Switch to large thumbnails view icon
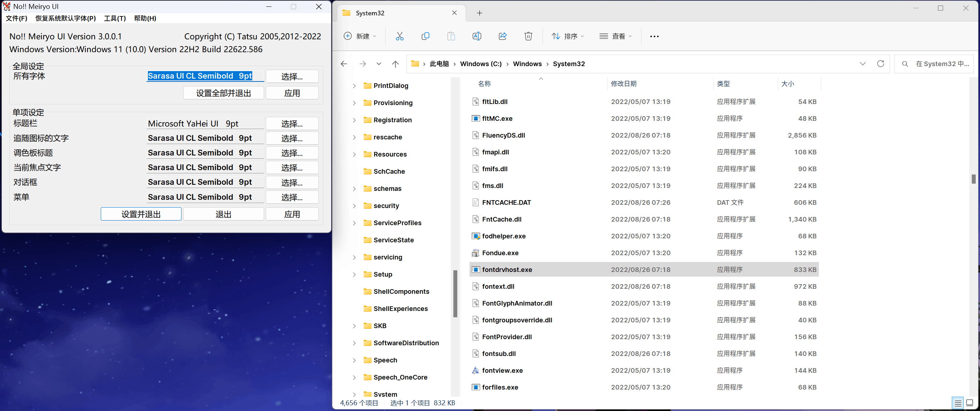The width and height of the screenshot is (980, 411). click(969, 403)
